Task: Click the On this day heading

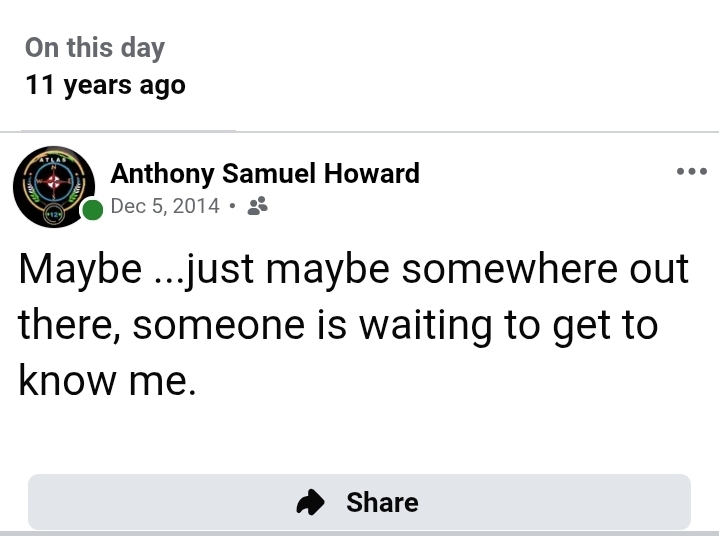Action: 95,47
